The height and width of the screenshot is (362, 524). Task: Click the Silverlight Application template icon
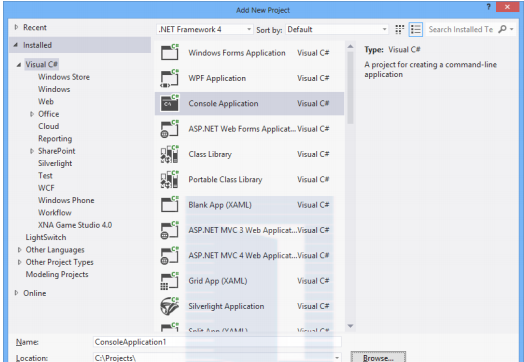point(170,306)
